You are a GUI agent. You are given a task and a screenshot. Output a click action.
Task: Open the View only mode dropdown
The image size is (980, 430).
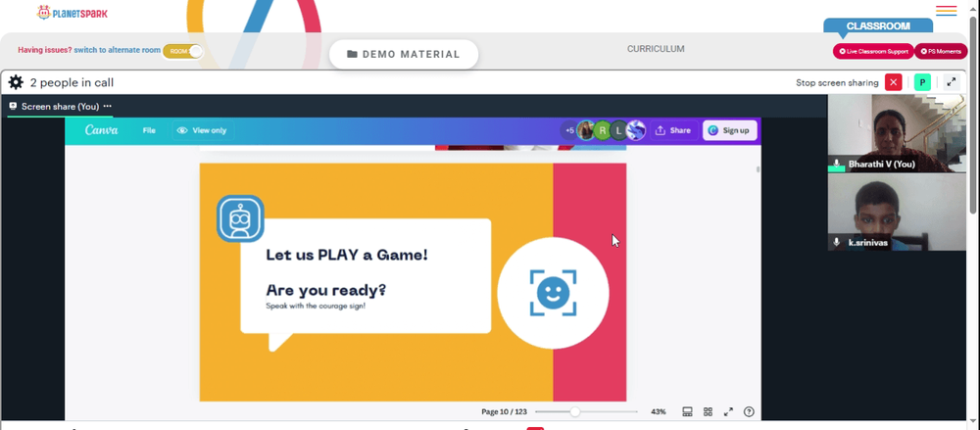pos(202,130)
